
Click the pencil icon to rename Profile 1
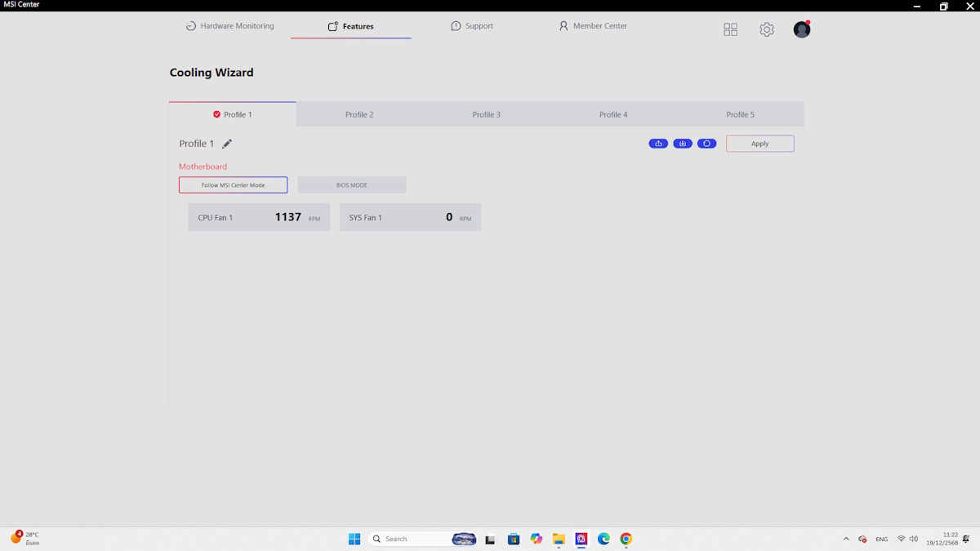tap(227, 144)
